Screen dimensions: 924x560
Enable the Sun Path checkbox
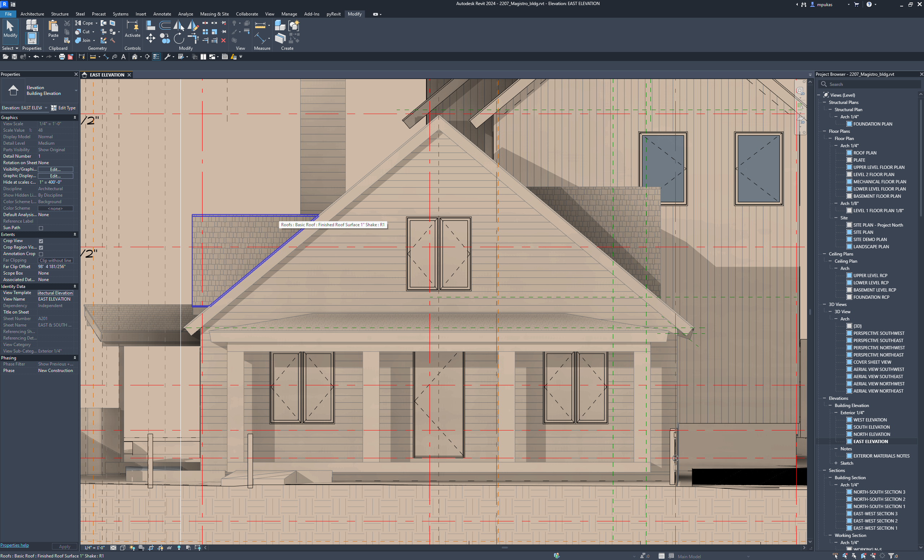[41, 228]
